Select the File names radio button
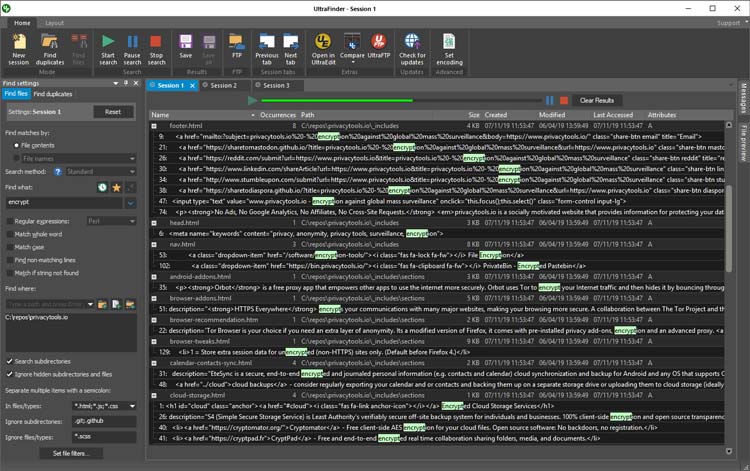 point(17,158)
